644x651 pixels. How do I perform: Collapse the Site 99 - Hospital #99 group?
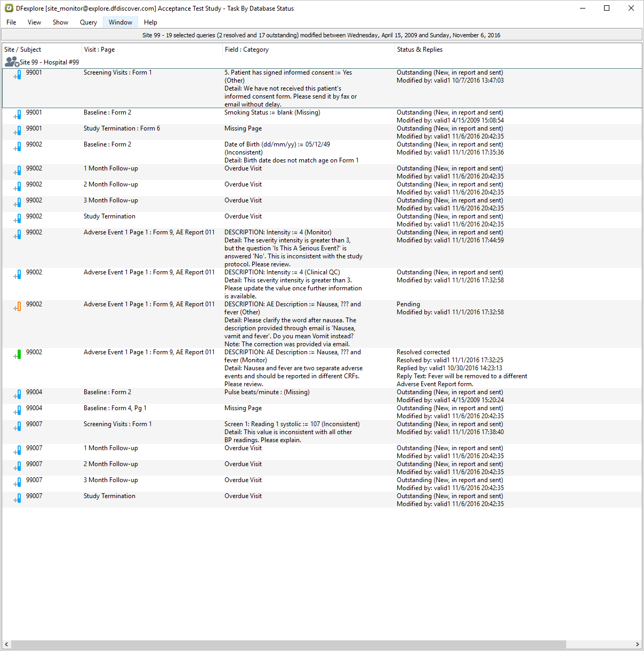17,64
